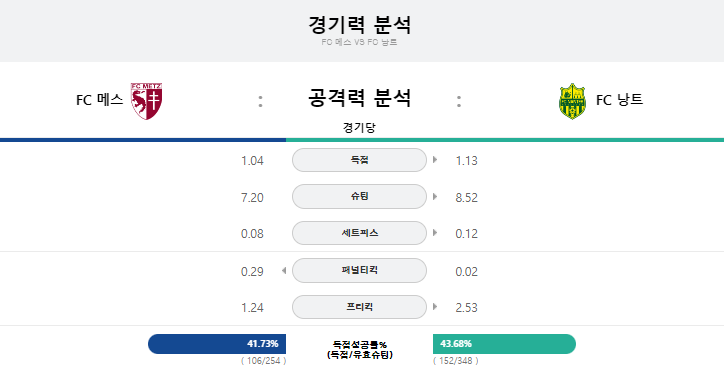Viewport: 724px width, 372px height.
Task: Select the 세트피스 stat pill button
Action: (x=359, y=233)
